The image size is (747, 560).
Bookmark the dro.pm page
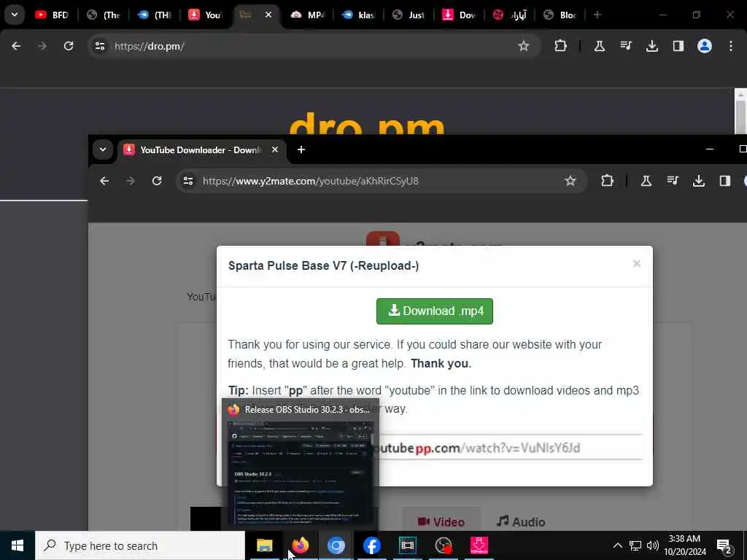click(524, 46)
